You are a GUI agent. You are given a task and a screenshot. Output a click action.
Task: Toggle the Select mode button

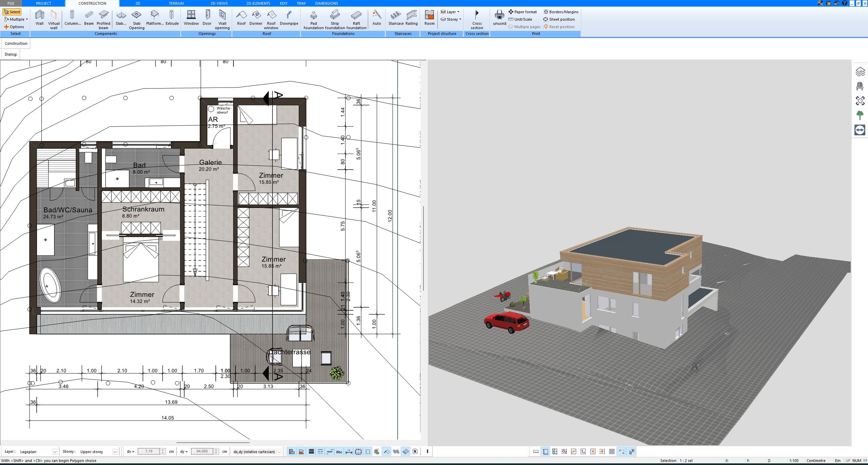pos(12,12)
